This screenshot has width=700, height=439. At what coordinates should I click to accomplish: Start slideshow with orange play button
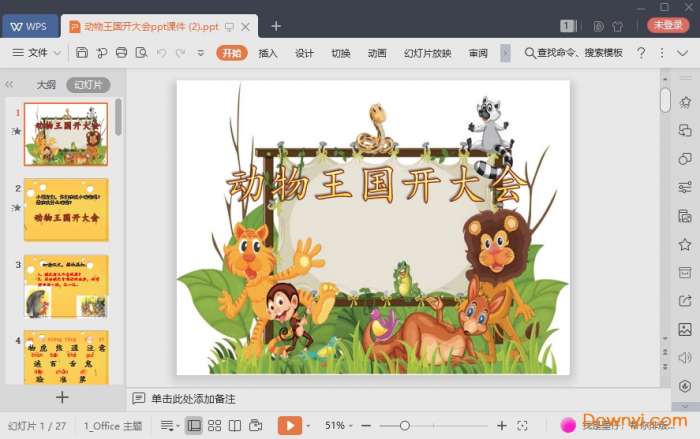pyautogui.click(x=290, y=425)
